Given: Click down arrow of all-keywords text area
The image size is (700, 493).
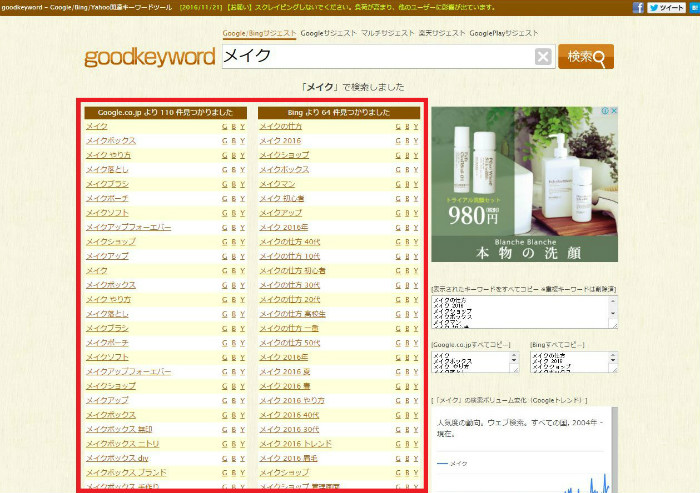Looking at the screenshot, I should point(613,313).
